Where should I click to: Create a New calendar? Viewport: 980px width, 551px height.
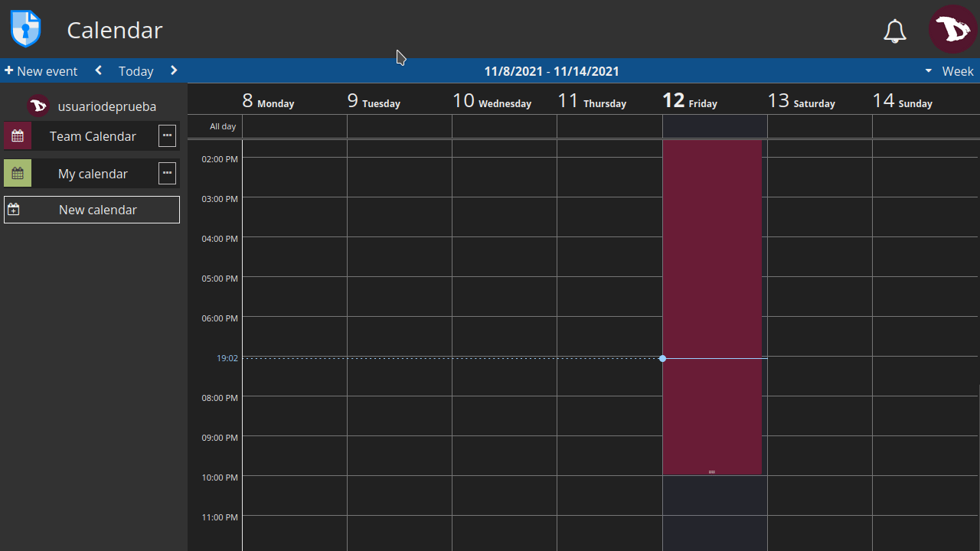[x=92, y=210]
